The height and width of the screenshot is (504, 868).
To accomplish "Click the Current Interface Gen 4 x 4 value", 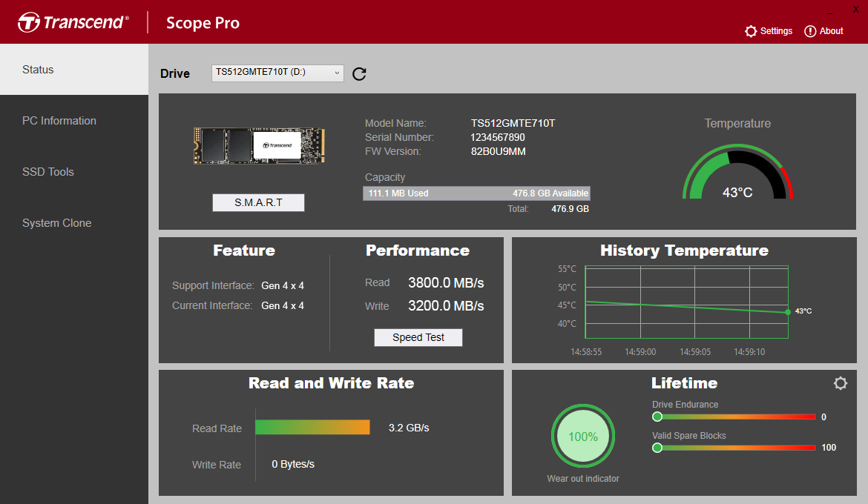I will pos(283,305).
